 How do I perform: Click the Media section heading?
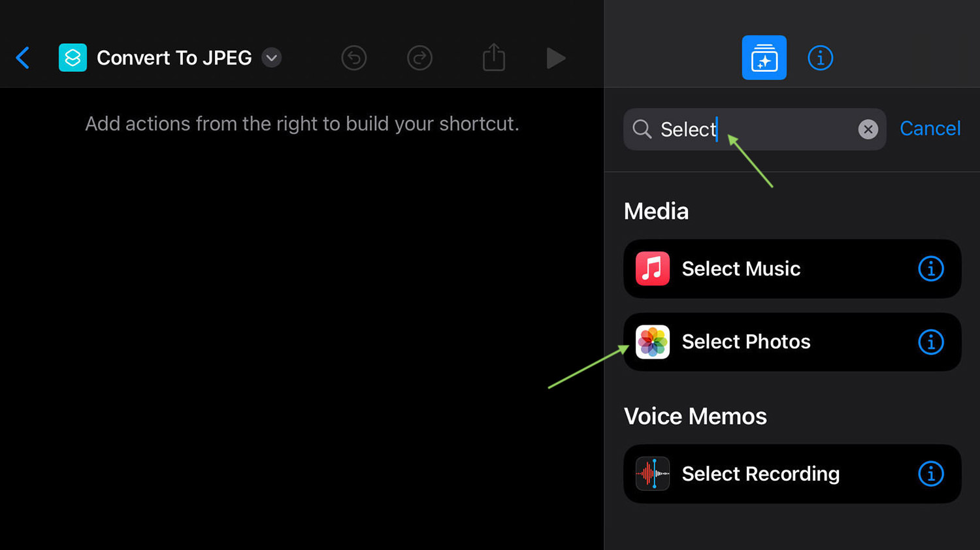point(656,211)
